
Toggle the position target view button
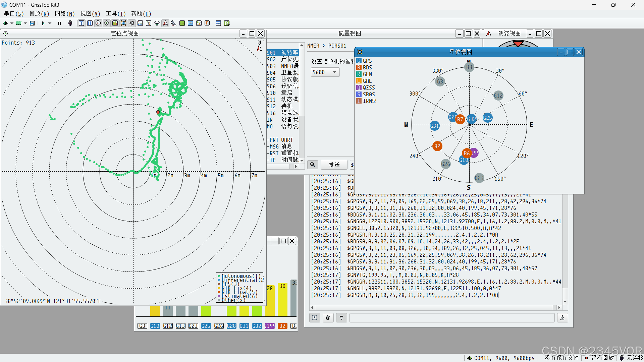[x=107, y=23]
